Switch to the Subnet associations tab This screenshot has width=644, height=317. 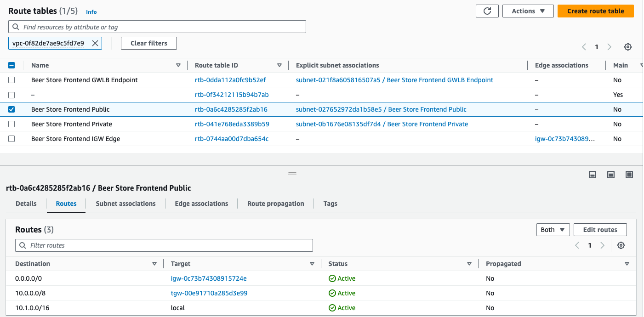pyautogui.click(x=125, y=204)
